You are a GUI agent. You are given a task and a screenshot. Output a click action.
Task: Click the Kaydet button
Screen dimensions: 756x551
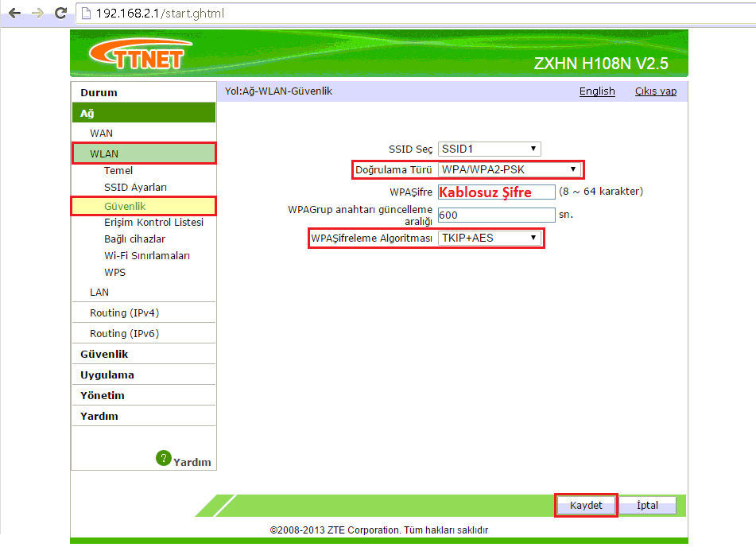pyautogui.click(x=586, y=505)
